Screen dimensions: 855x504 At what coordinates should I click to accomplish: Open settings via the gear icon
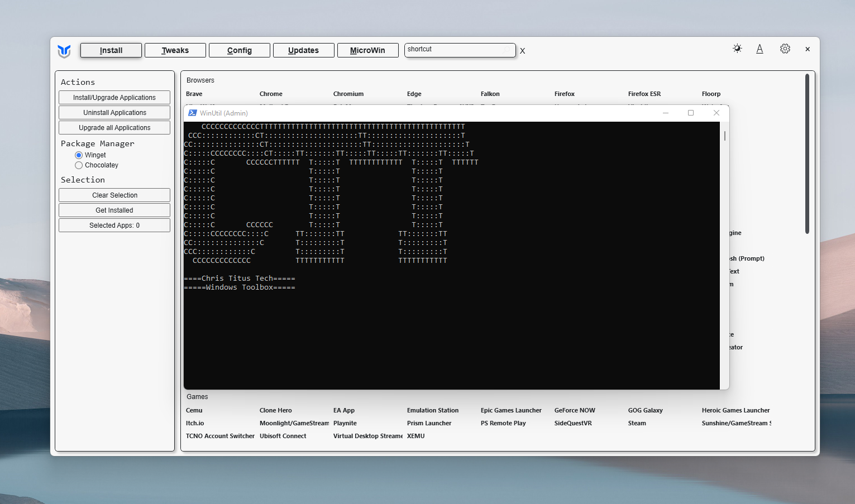pos(785,49)
